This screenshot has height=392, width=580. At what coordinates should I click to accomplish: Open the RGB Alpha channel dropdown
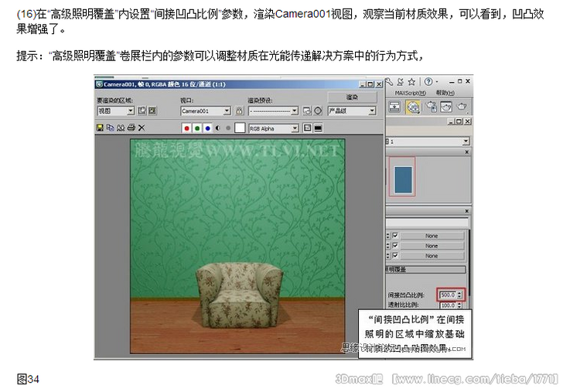[273, 128]
